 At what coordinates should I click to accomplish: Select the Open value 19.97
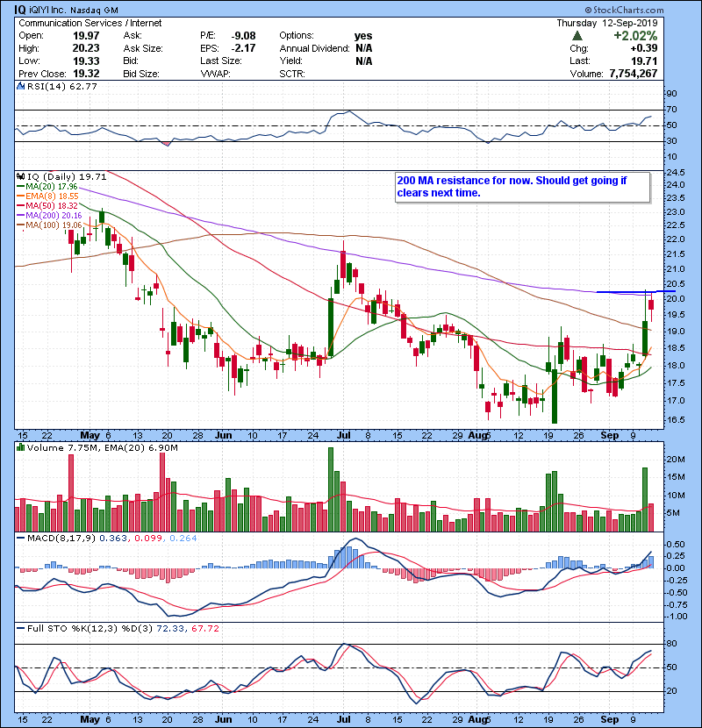pos(86,36)
